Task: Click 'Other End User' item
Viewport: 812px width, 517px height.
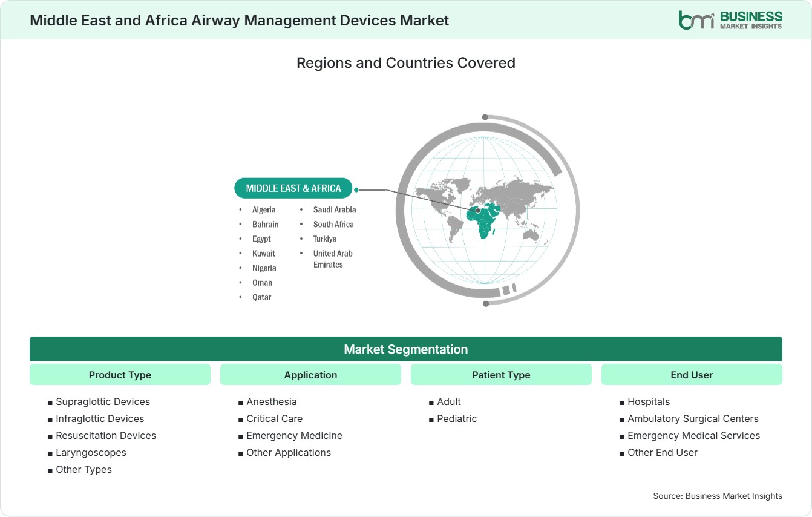Action: coord(663,452)
